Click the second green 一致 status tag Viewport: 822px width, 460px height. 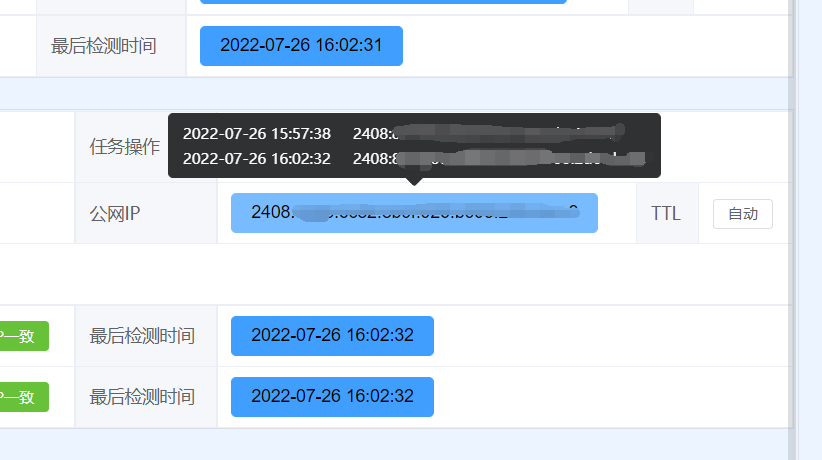click(x=24, y=397)
